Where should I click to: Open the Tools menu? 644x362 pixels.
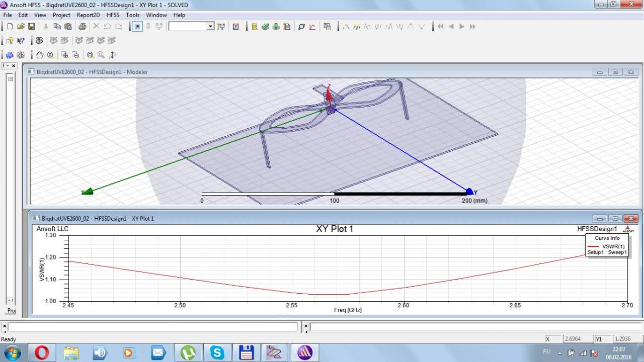pos(133,15)
